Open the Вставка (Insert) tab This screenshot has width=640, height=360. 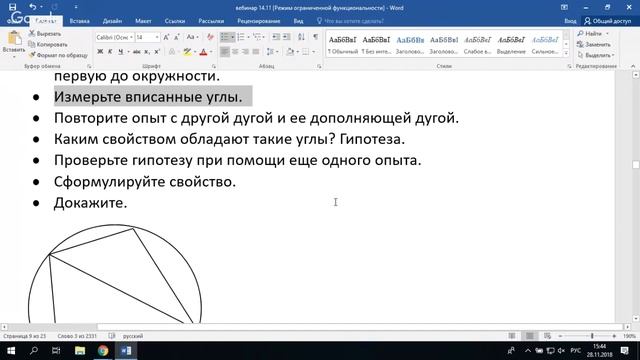pos(80,21)
